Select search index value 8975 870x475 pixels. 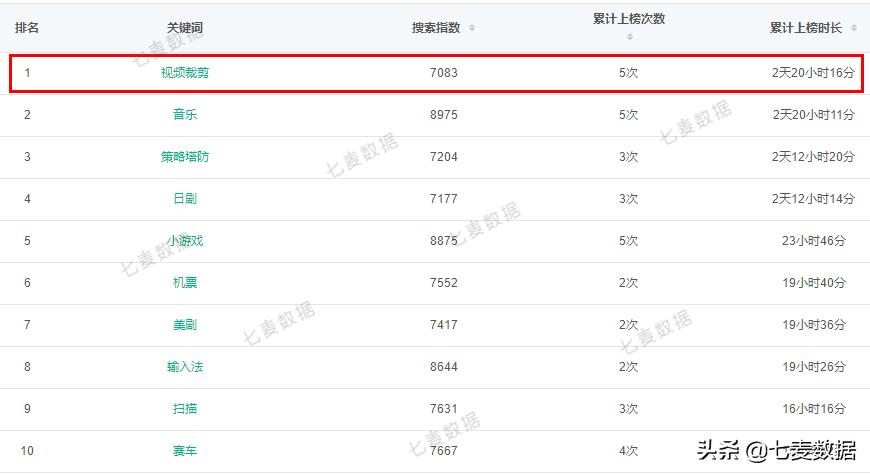pyautogui.click(x=443, y=115)
